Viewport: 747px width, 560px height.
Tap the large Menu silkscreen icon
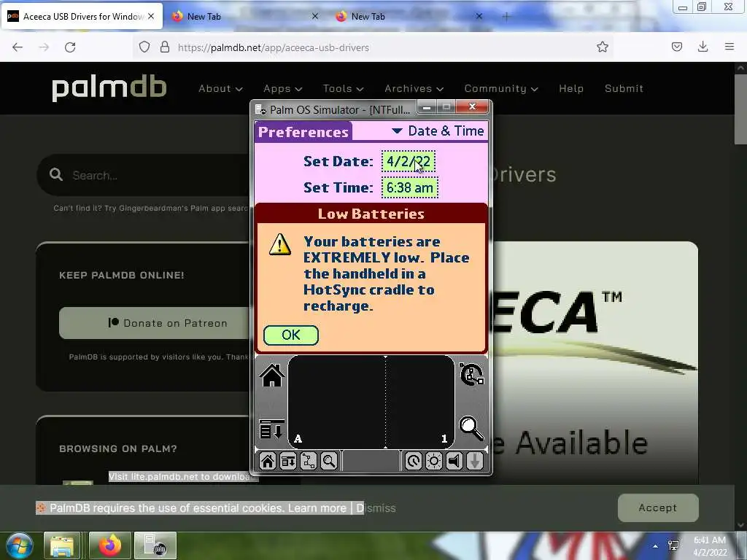(x=272, y=429)
